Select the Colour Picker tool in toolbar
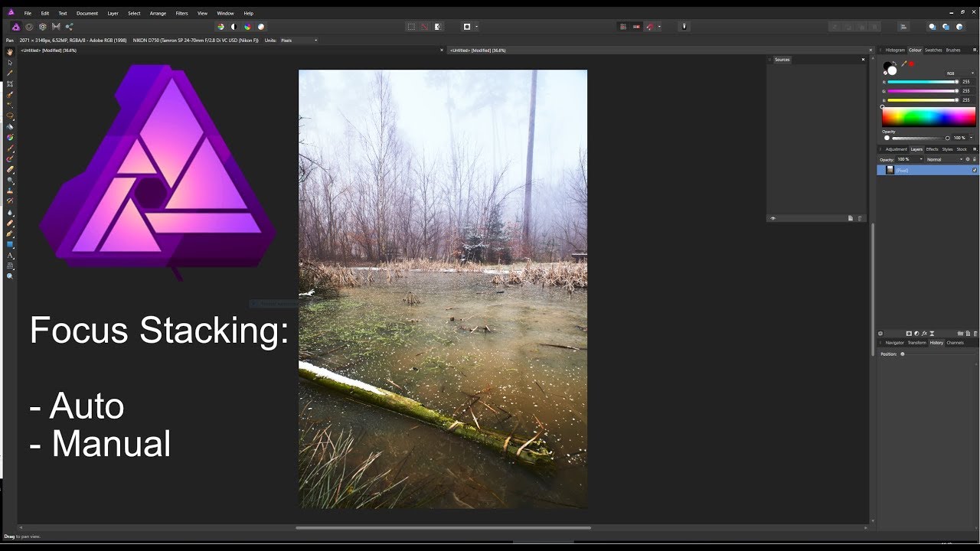Screen dimensions: 980x551 tap(10, 73)
